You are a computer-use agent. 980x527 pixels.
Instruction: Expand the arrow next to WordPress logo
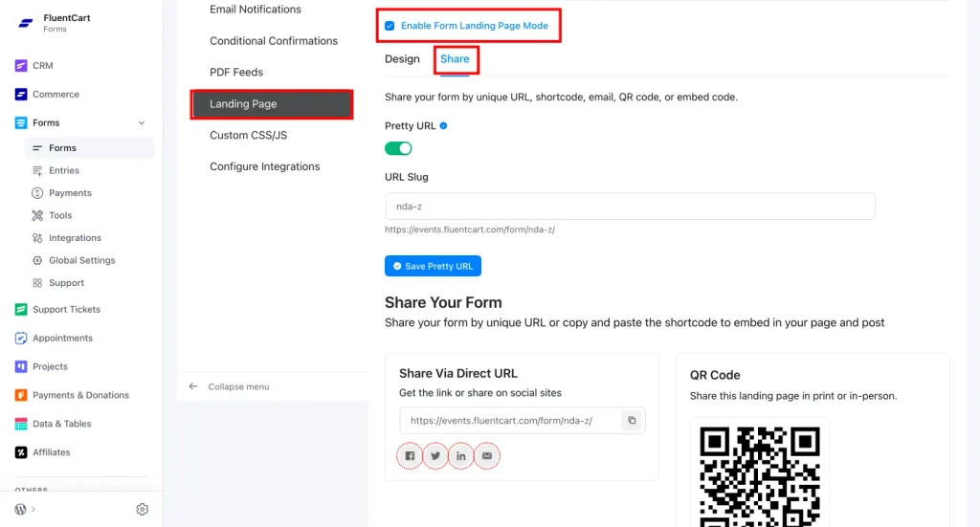pos(33,509)
